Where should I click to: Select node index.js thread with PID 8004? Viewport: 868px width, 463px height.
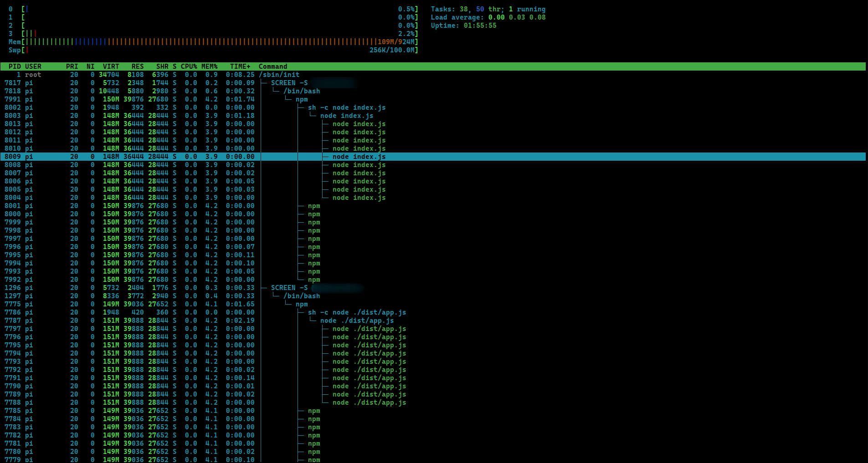[433, 198]
